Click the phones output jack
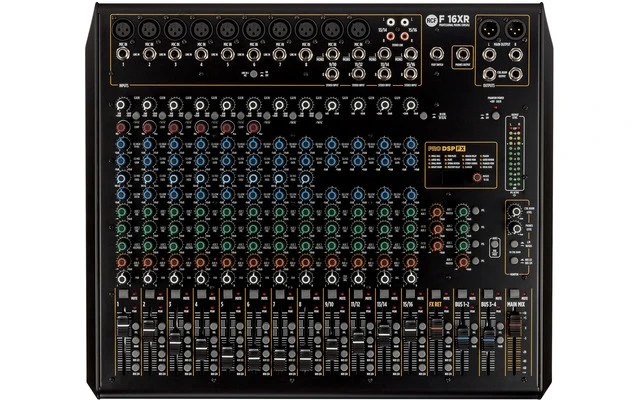Image resolution: width=640 pixels, height=400 pixels. pyautogui.click(x=462, y=54)
